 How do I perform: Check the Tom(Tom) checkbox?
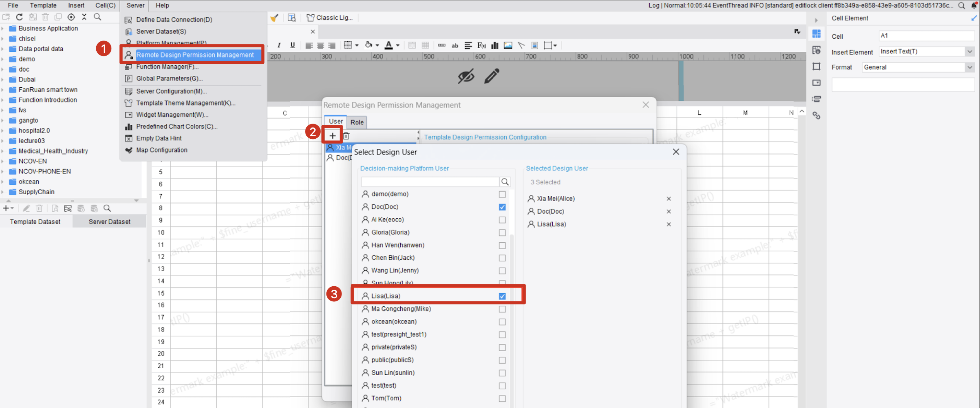click(502, 398)
